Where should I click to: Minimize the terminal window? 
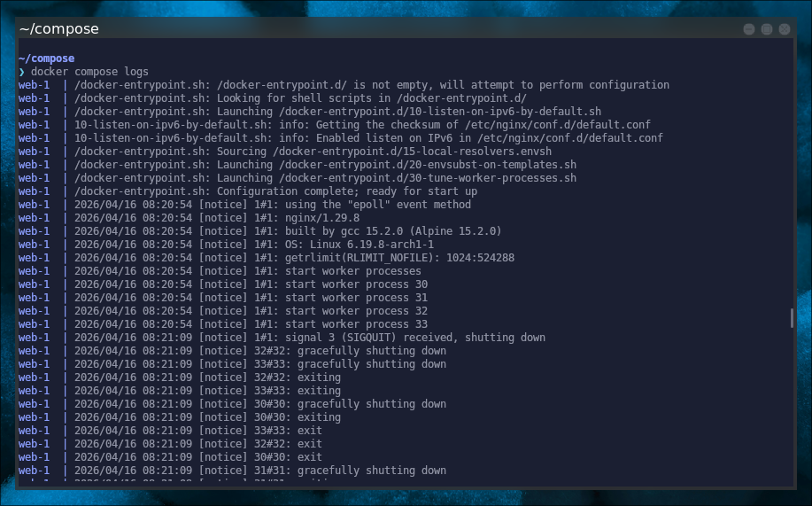pyautogui.click(x=749, y=29)
